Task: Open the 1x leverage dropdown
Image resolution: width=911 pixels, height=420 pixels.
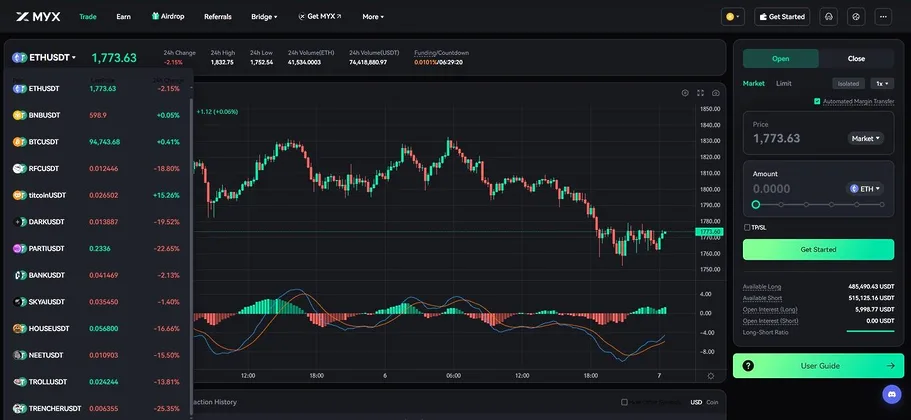Action: tap(880, 84)
